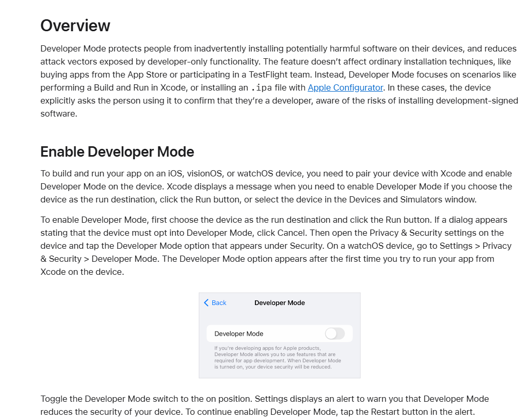Click the paragraph starting "To build and run your app"

pos(276,186)
